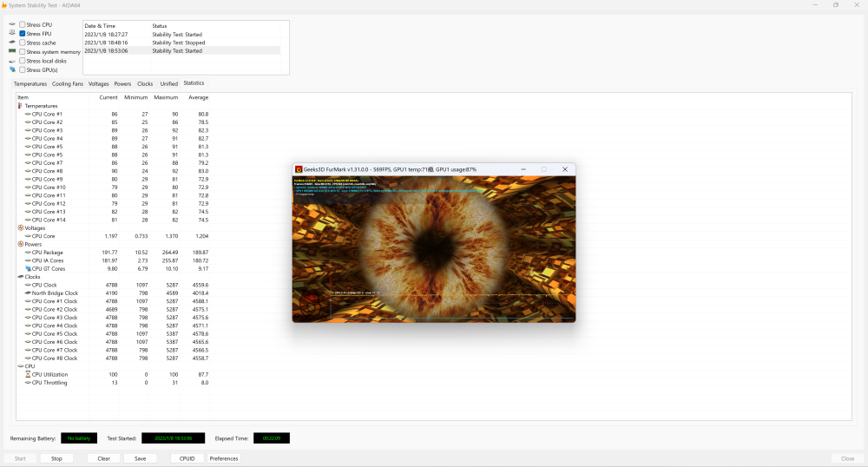Click the icon beside CPU Core voltage row

click(28, 236)
